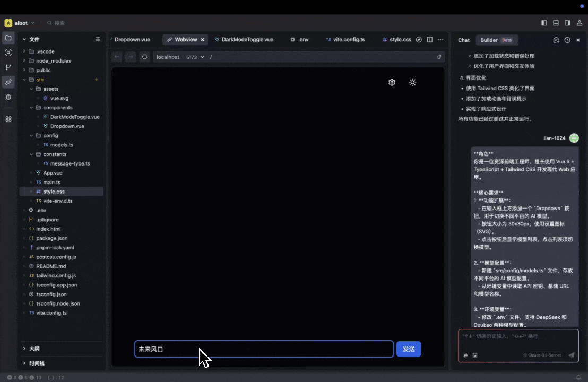Screen dimensions: 588x382
Task: Toggle the bottom panel layout icon
Action: pos(556,23)
